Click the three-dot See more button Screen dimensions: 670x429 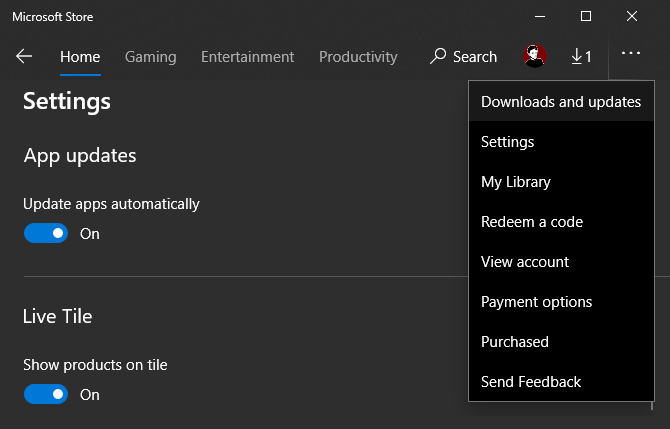pyautogui.click(x=630, y=54)
